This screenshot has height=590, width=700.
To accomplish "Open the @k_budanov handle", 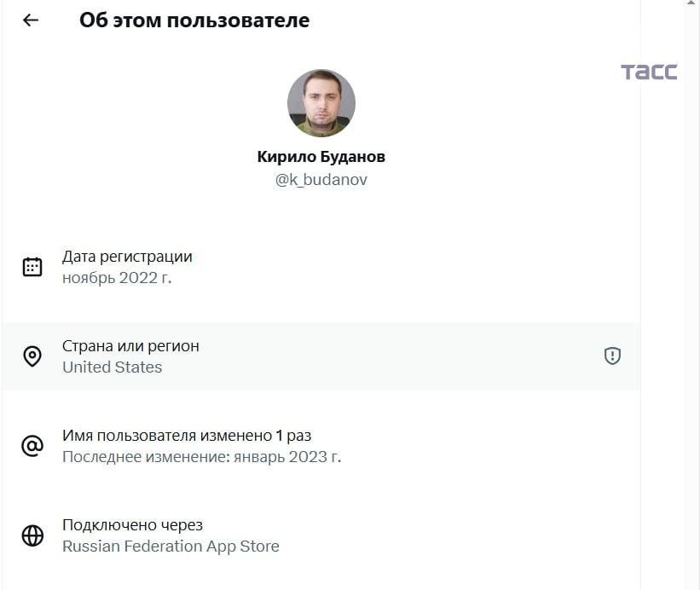I will click(321, 180).
